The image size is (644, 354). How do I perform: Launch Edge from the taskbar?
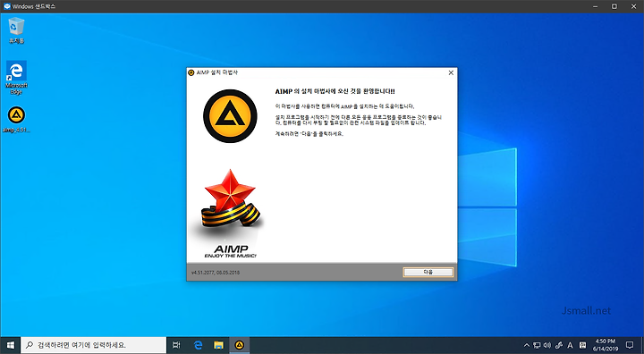(198, 345)
